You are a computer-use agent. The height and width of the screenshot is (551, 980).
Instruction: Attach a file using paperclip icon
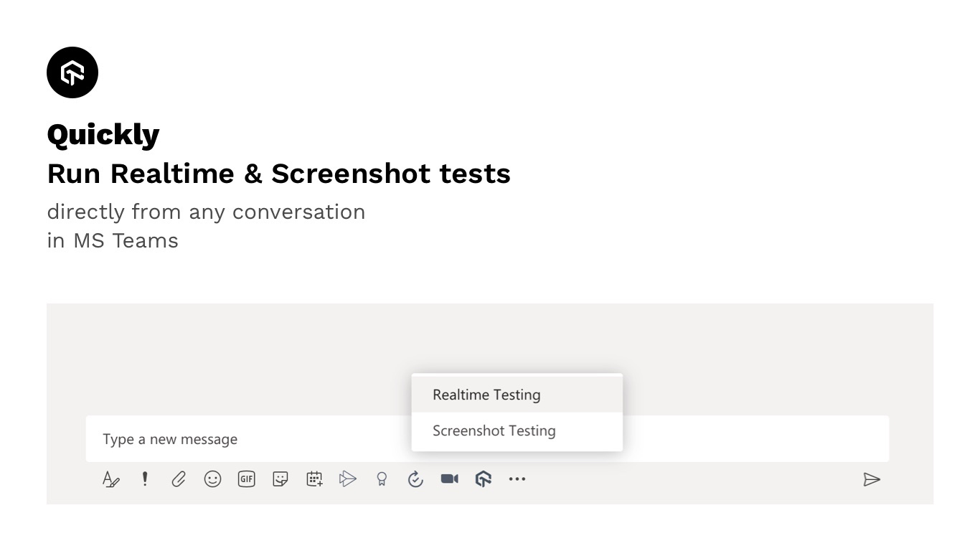tap(179, 479)
